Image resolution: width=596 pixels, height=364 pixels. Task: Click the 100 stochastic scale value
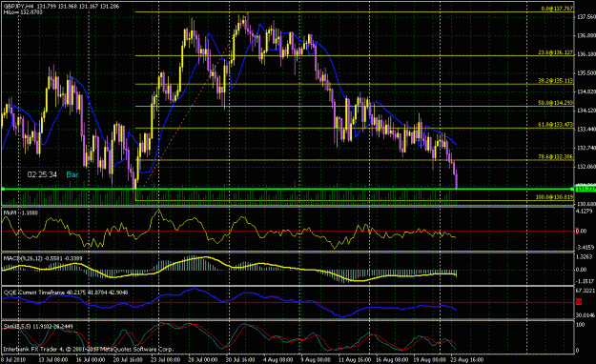coord(581,325)
